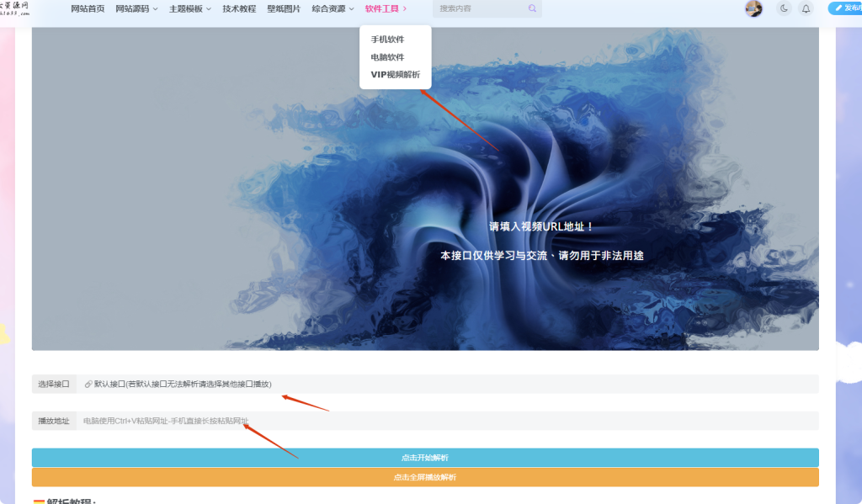
Task: Click the 播放地址 URL input field
Action: [253, 421]
